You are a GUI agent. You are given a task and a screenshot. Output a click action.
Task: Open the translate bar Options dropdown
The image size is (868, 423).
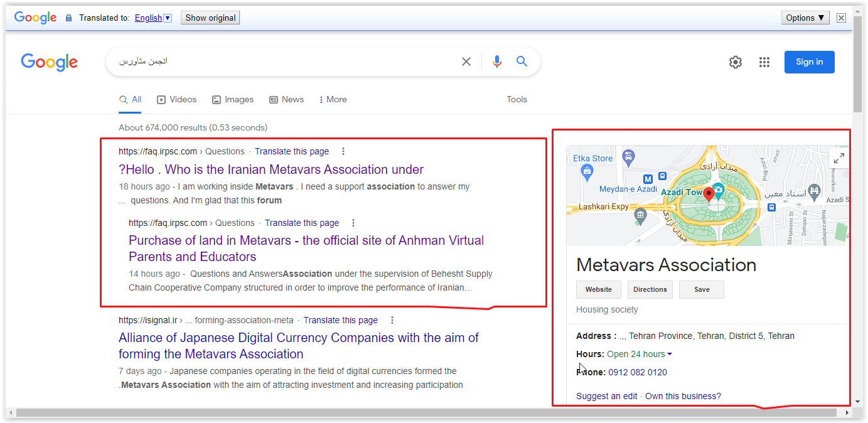pyautogui.click(x=805, y=18)
